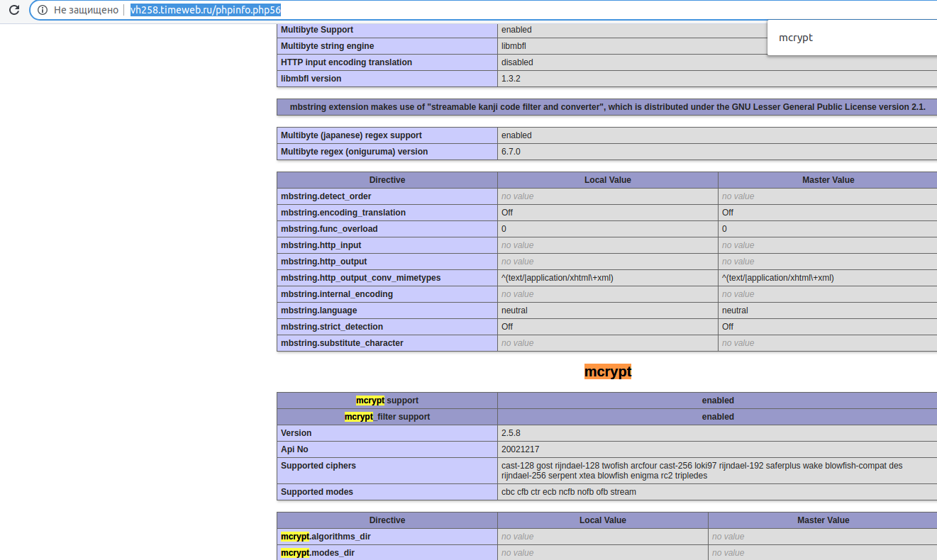The height and width of the screenshot is (560, 937).
Task: Click the highlighted "mcrypt" text in support row
Action: (x=370, y=400)
